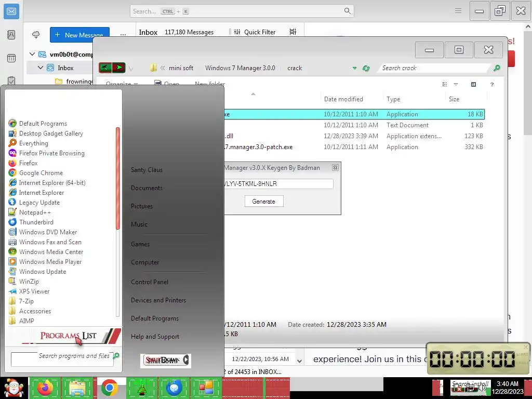Click the Christmas tree taskbar icon
Viewport: 532px width, 399px height.
[142, 388]
